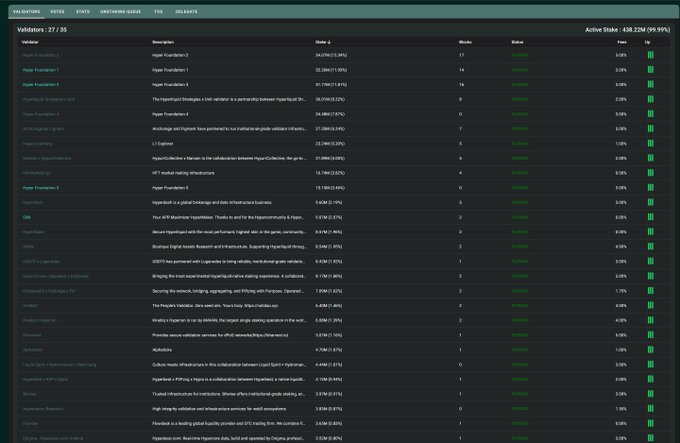Click uptime bars icon for Hyper Foundation 1 row
680x443 pixels.
tap(651, 70)
